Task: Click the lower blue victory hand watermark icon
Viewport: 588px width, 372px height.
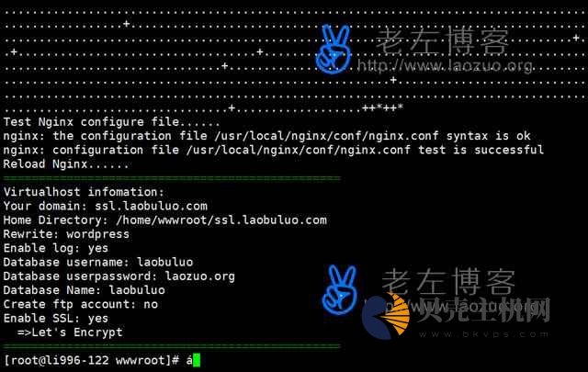Action: 339,289
